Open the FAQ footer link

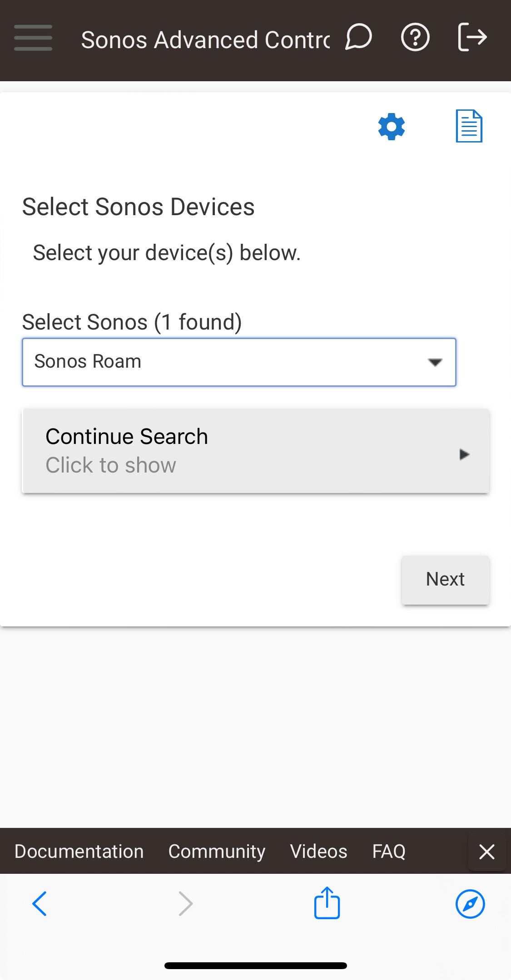coord(389,851)
